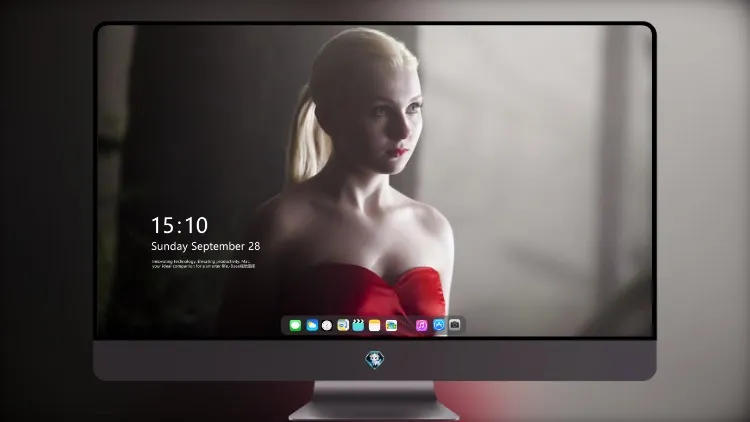Click the Sunday September 28 date text
750x422 pixels.
(x=206, y=246)
